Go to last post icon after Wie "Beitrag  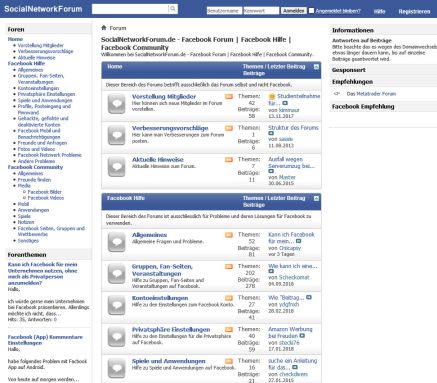tap(309, 297)
